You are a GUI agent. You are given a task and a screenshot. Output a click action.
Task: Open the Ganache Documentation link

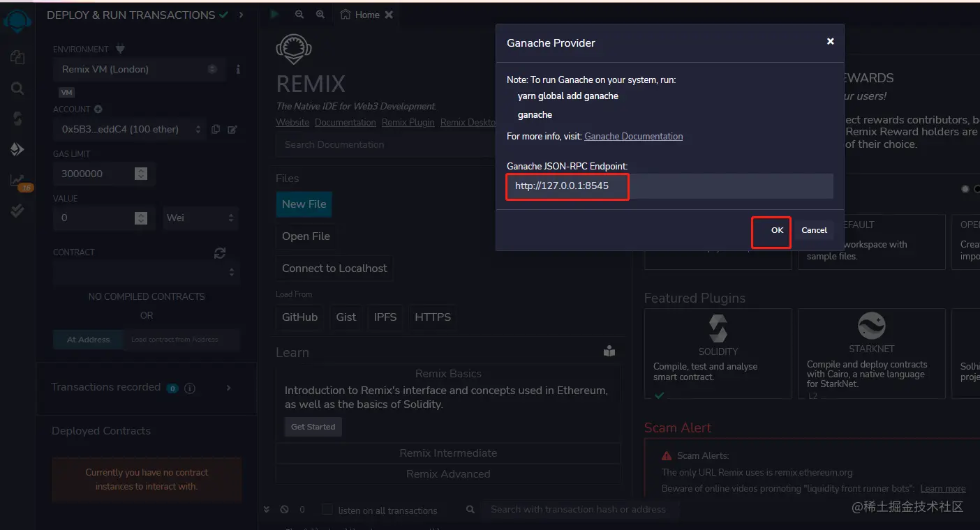(x=633, y=137)
